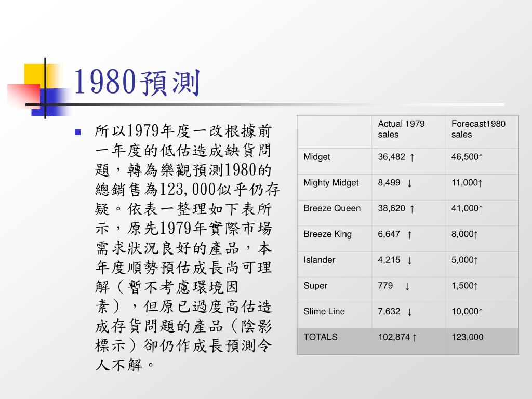Select the value 38,620 for Breeze Queen
This screenshot has width=532, height=399.
392,208
